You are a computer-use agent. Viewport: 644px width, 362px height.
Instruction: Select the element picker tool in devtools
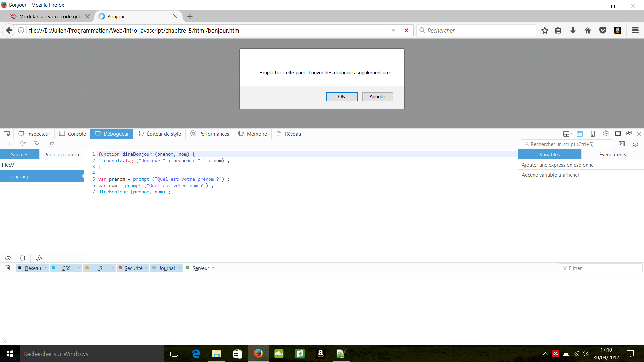click(x=7, y=133)
